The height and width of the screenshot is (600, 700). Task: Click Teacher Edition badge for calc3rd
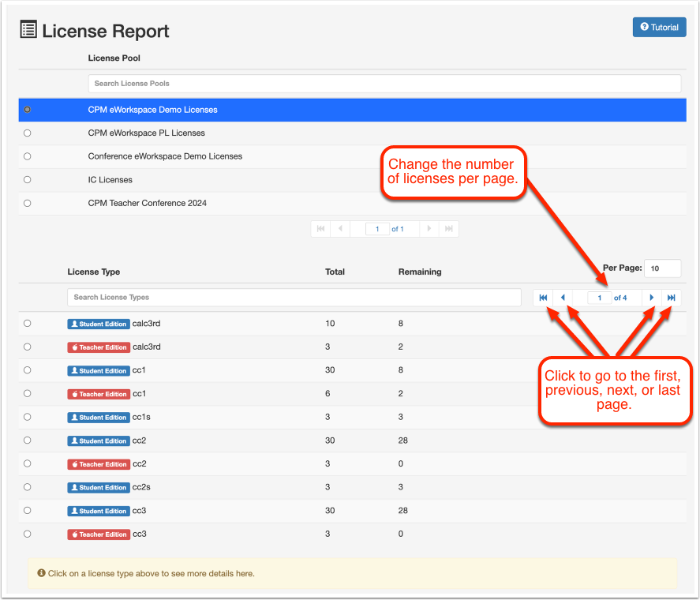point(99,347)
